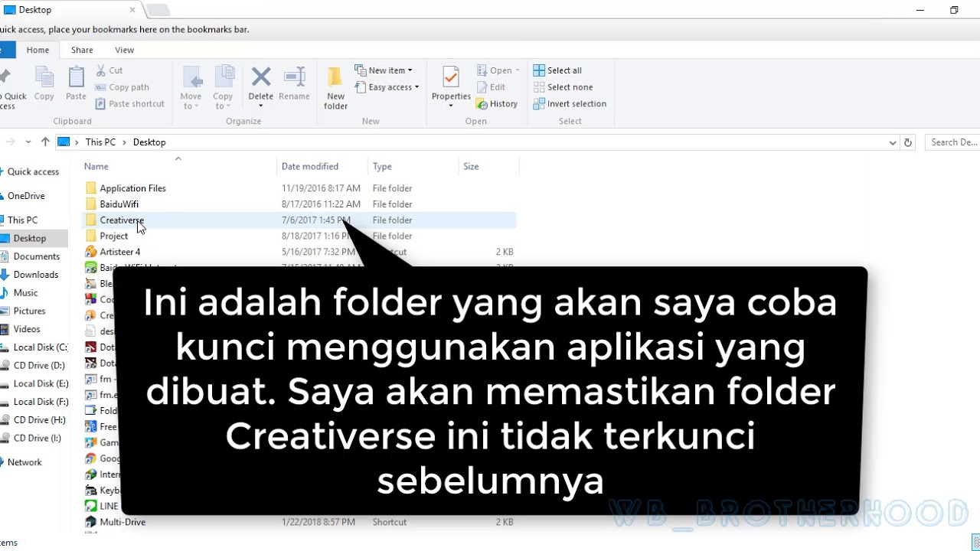Open CD Drive (H:) in sidebar
This screenshot has width=980, height=551.
pyautogui.click(x=39, y=420)
